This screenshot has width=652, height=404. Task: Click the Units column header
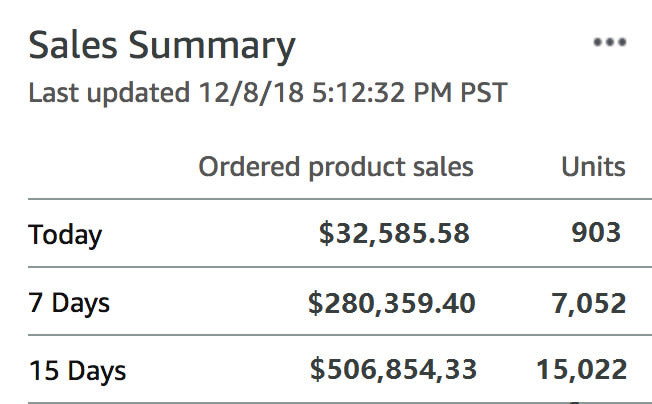(x=593, y=167)
